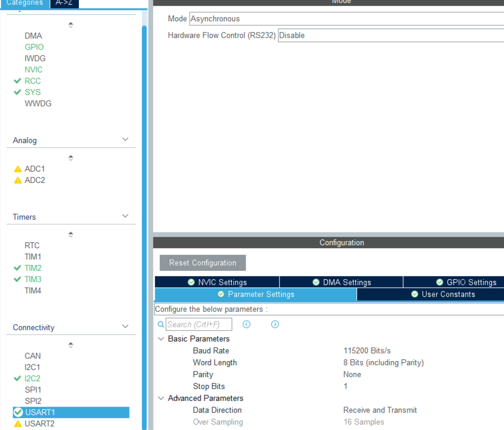Select GPIO in system list
The height and width of the screenshot is (430, 504).
[x=34, y=47]
